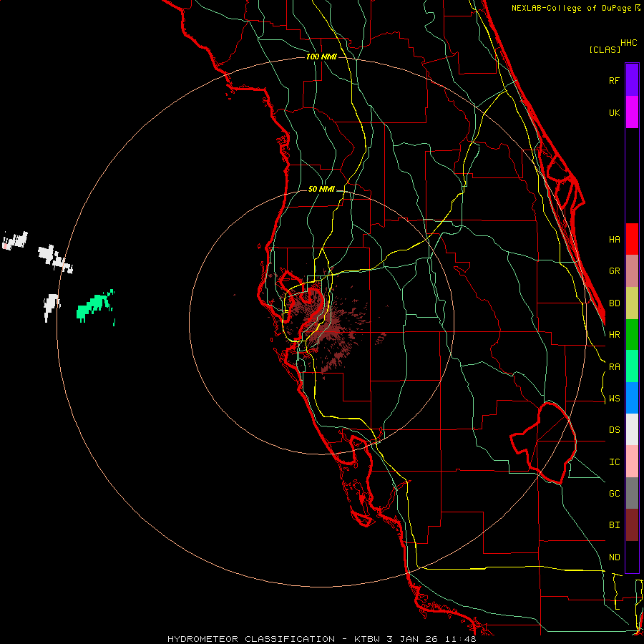Click the WS legend label
This screenshot has height=644, width=644.
click(x=614, y=399)
